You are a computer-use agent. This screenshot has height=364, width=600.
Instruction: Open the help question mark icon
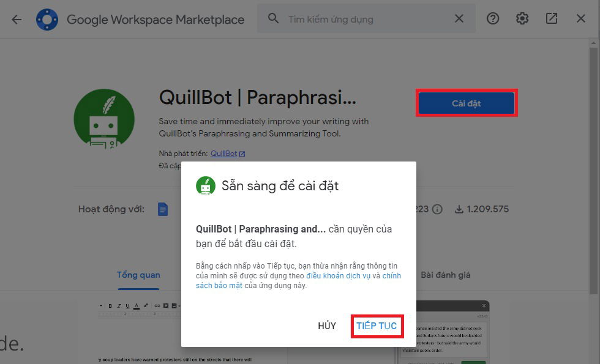(x=493, y=18)
